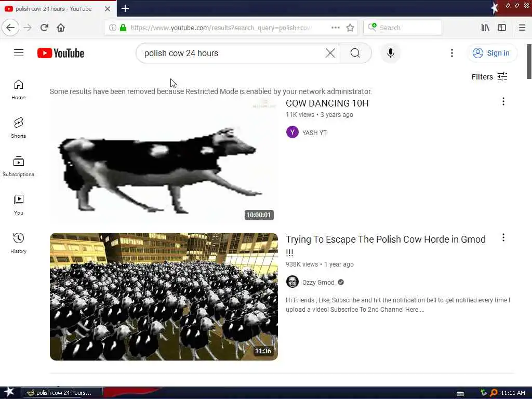Open YASH YT channel avatar

tap(292, 132)
